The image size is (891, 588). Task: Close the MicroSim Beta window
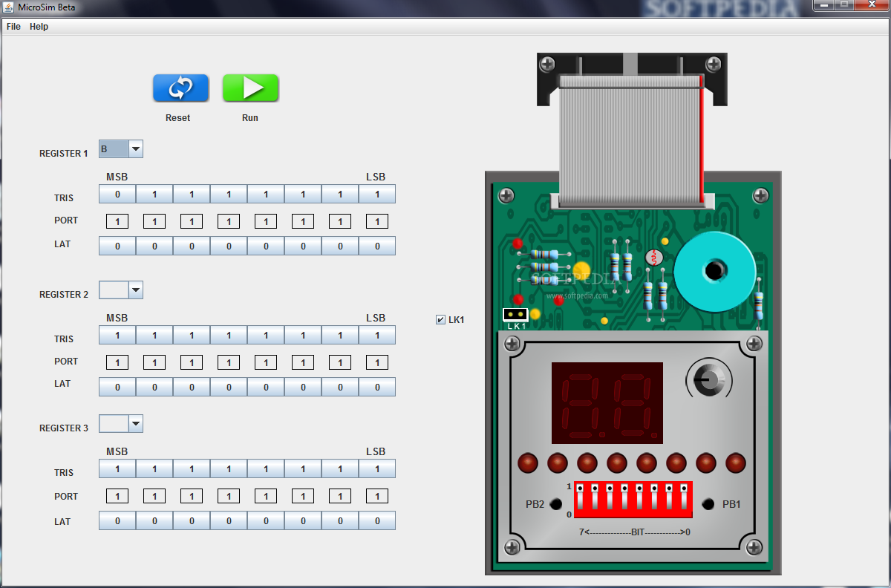871,5
